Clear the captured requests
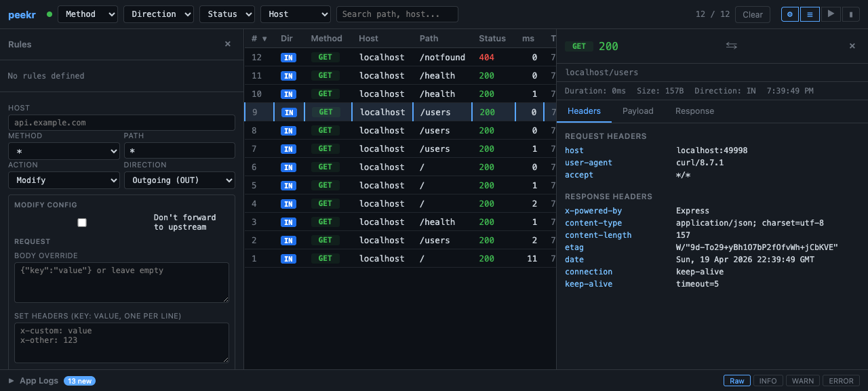This screenshot has height=391, width=868. point(753,14)
